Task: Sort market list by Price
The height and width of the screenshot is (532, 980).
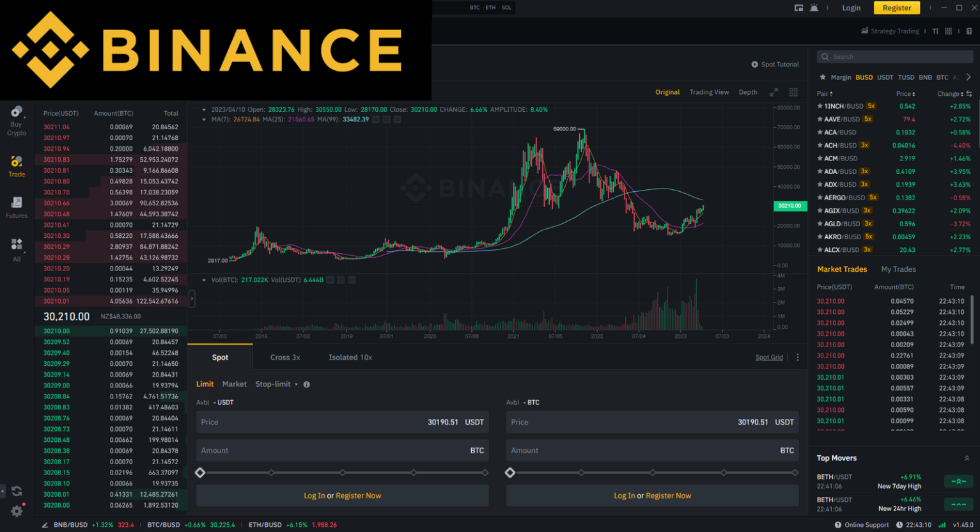Action: [905, 94]
